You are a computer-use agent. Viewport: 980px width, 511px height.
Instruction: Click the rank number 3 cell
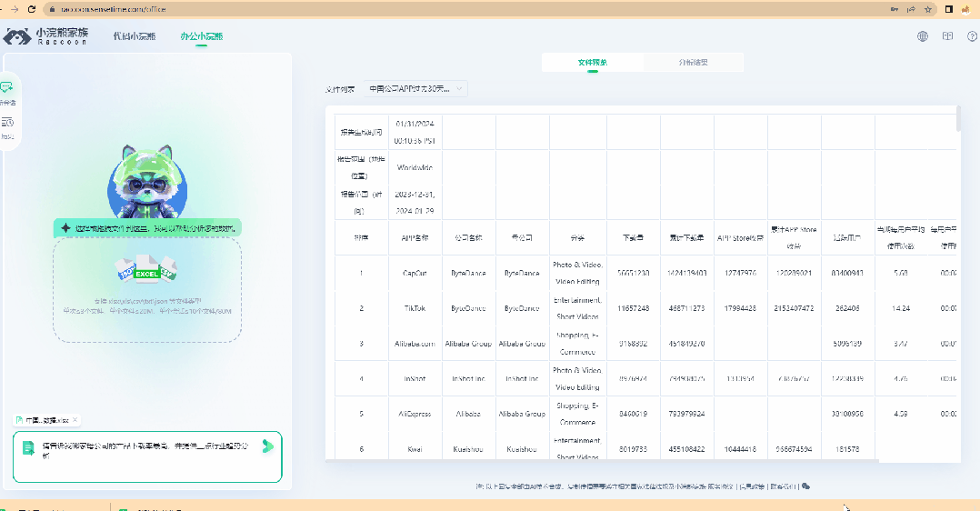pyautogui.click(x=361, y=344)
